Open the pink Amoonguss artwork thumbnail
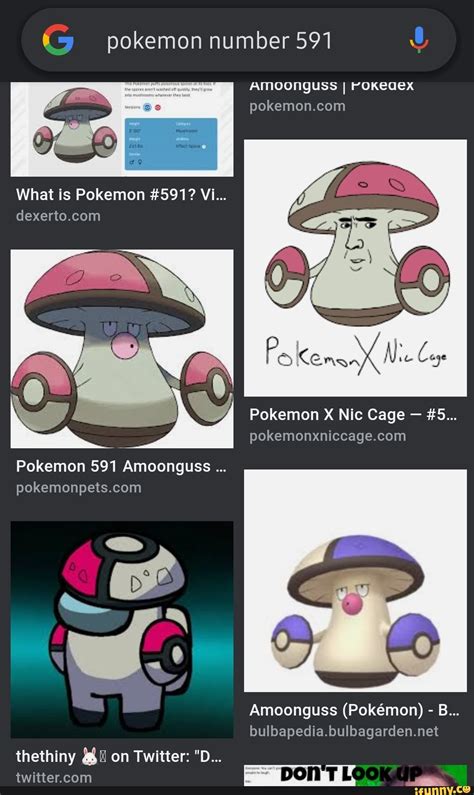This screenshot has width=474, height=795. click(122, 349)
